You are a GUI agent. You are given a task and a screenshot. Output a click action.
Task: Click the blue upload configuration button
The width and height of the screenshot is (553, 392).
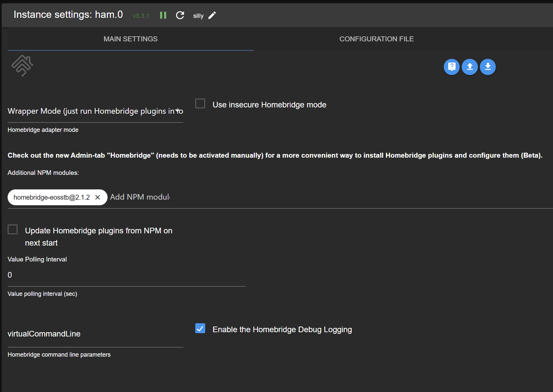coord(470,67)
